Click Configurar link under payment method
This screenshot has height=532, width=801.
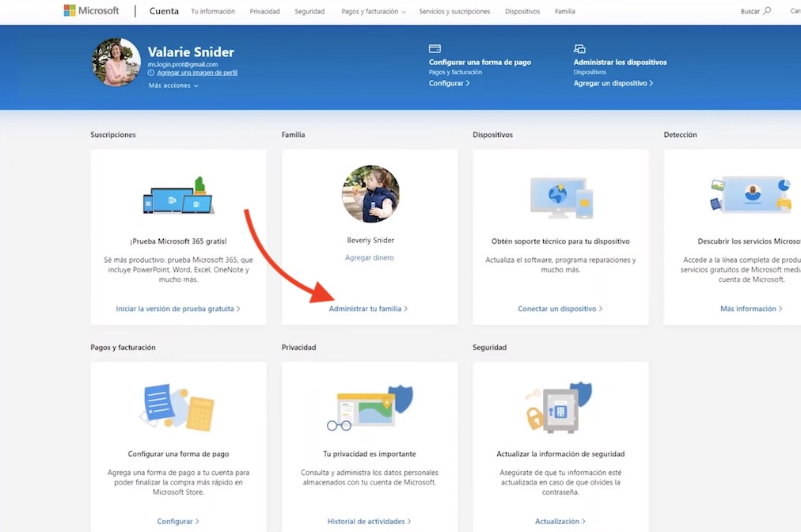[449, 83]
